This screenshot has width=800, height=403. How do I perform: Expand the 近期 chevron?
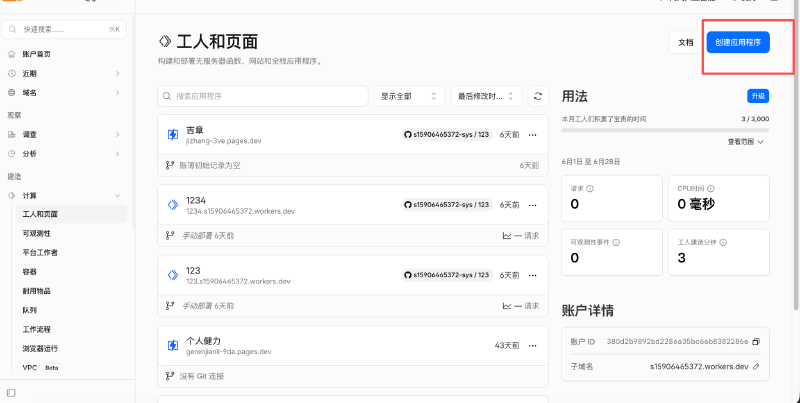click(117, 73)
